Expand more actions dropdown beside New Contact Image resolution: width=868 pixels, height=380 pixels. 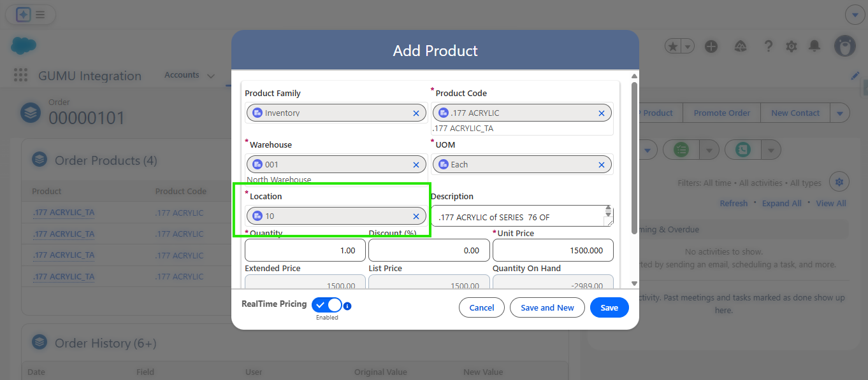click(839, 113)
